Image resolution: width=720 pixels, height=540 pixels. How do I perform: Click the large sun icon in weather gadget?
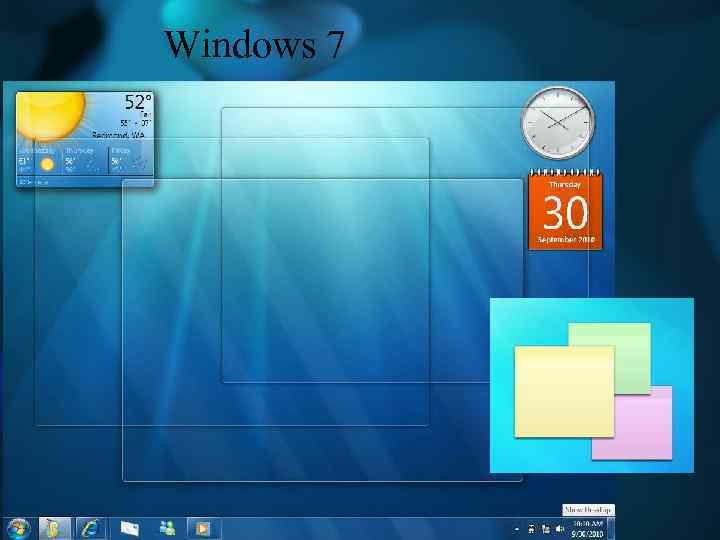[x=51, y=115]
